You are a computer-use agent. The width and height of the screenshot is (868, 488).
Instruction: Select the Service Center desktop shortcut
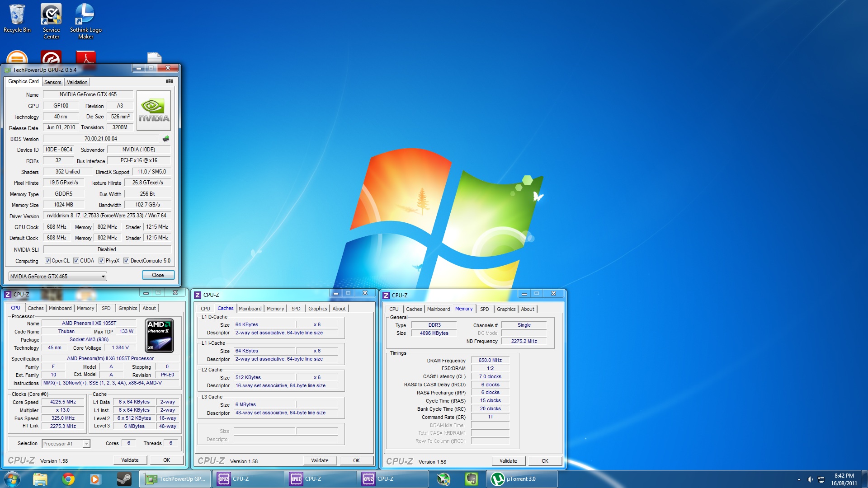(51, 21)
